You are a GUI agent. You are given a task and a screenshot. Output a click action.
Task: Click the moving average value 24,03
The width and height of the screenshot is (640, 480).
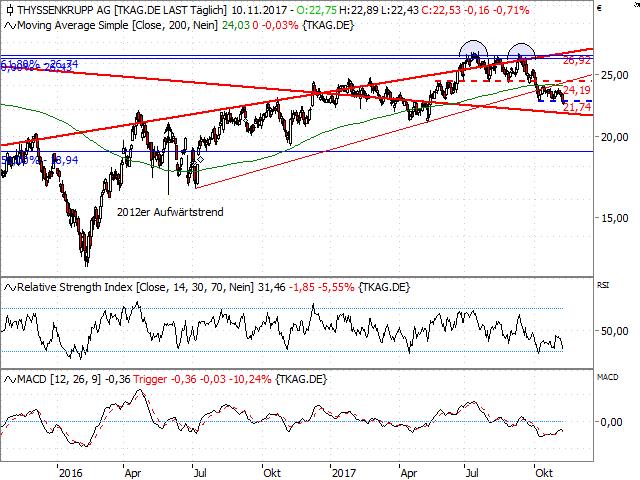coord(236,25)
